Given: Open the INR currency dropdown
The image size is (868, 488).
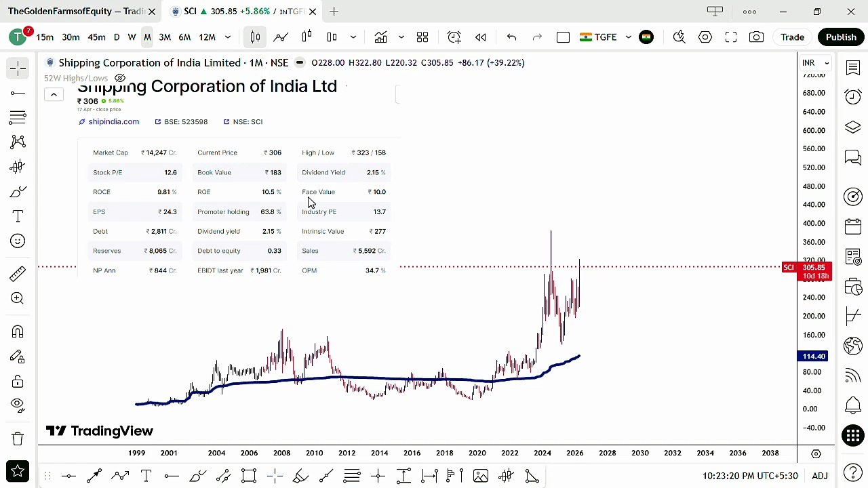Looking at the screenshot, I should 816,63.
